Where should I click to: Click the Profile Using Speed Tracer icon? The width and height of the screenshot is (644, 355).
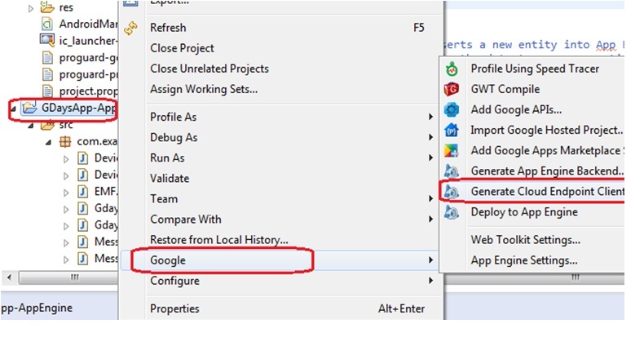(452, 69)
